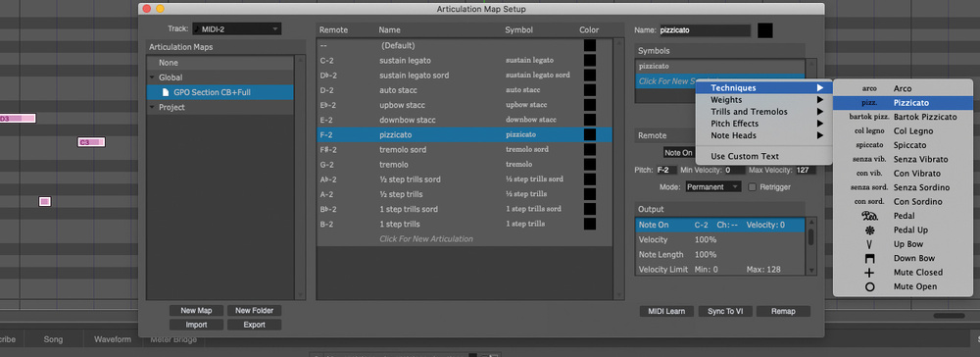Click the MIDI Learn button

coord(666,311)
